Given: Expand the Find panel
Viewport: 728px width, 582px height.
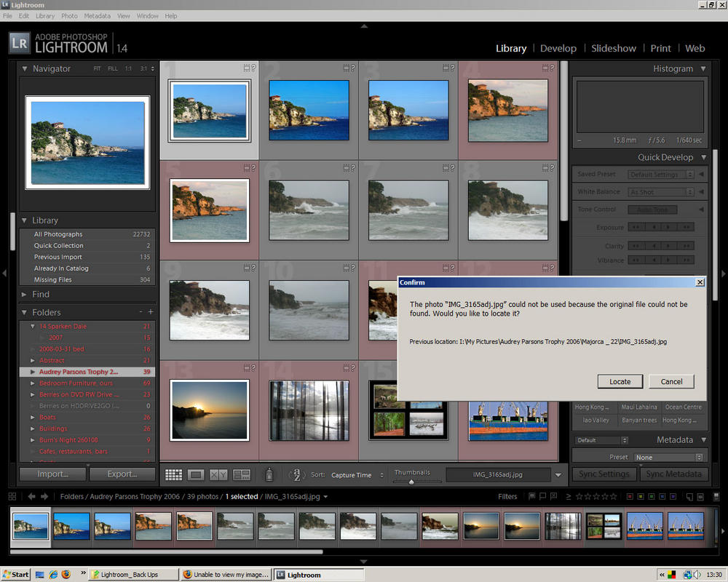Looking at the screenshot, I should tap(41, 294).
